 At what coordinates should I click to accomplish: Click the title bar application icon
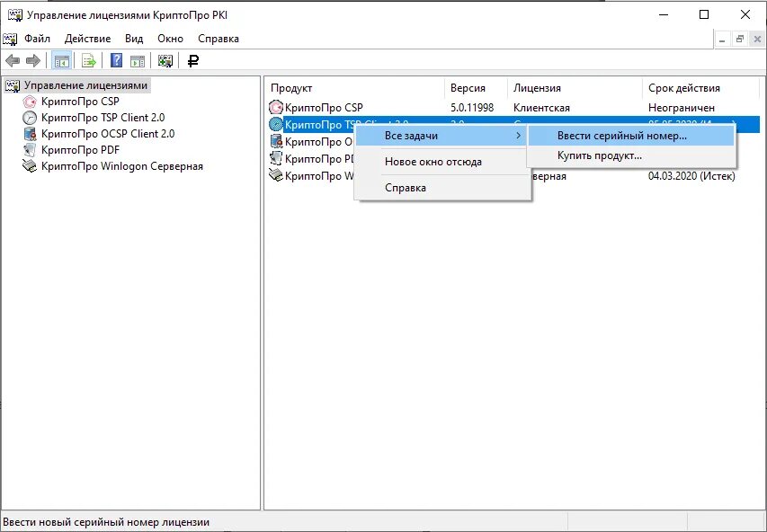(x=14, y=15)
